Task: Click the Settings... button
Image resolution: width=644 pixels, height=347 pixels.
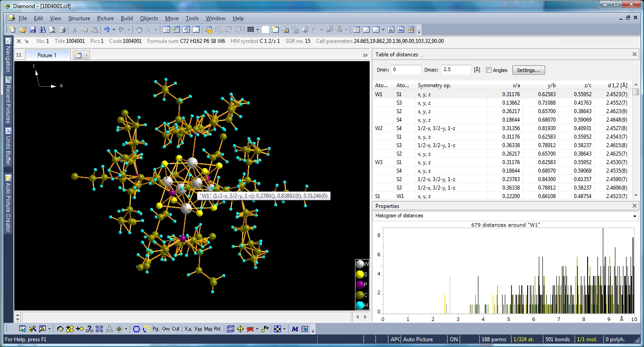Action: click(528, 70)
